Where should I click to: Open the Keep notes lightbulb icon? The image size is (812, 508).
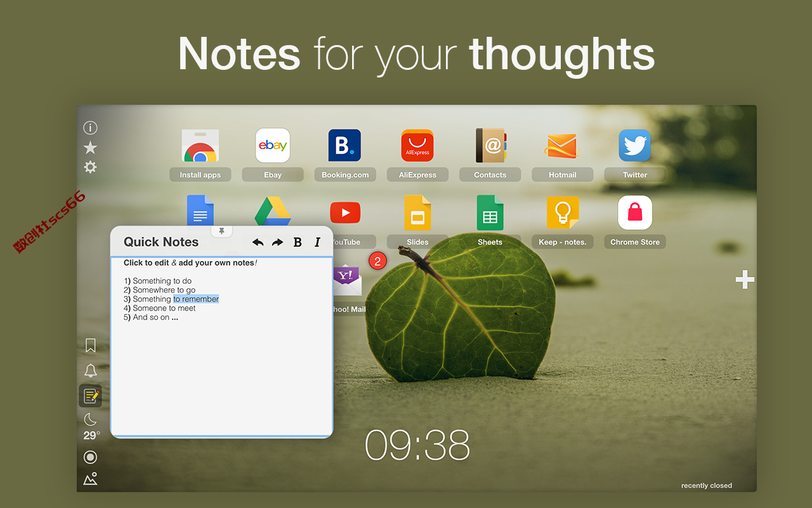tap(563, 213)
